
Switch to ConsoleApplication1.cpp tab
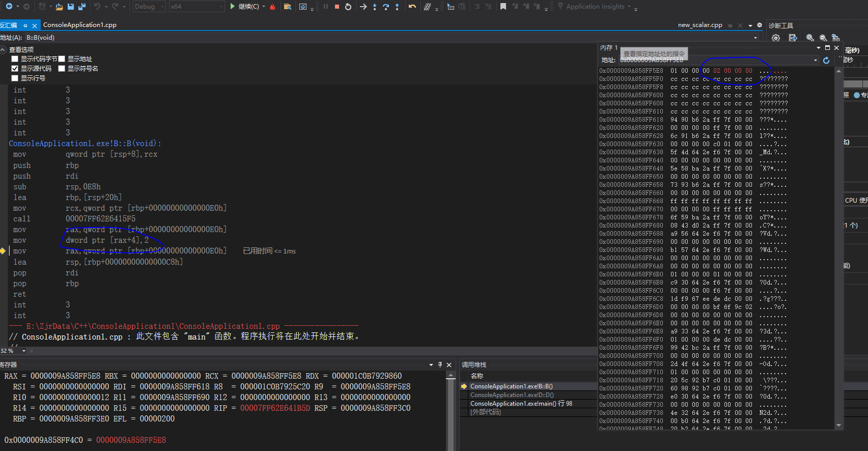80,25
